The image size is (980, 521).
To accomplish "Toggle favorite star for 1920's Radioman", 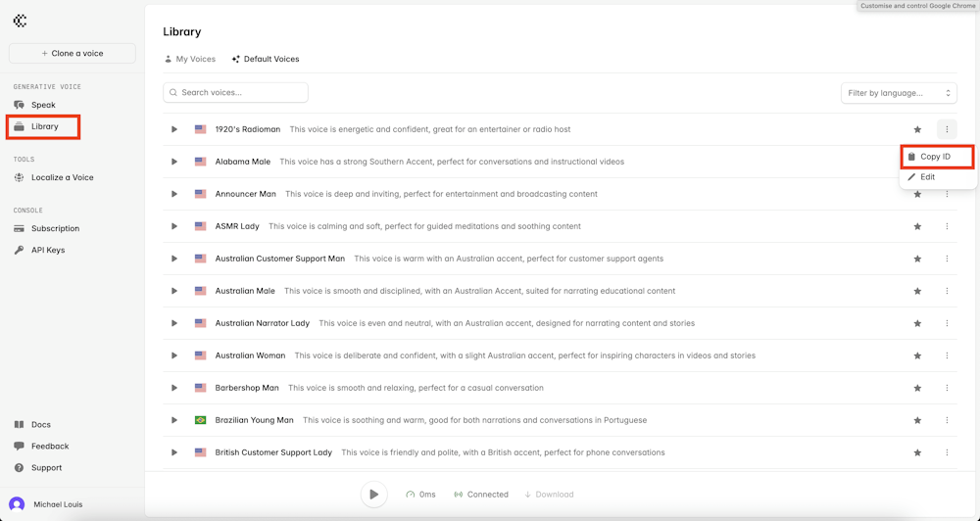I will pos(917,129).
